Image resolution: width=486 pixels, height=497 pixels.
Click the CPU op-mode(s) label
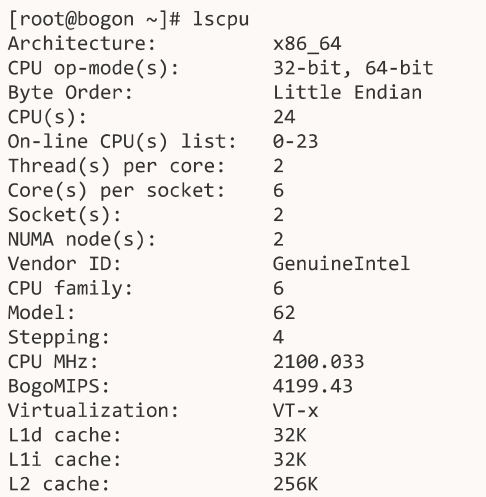click(93, 69)
